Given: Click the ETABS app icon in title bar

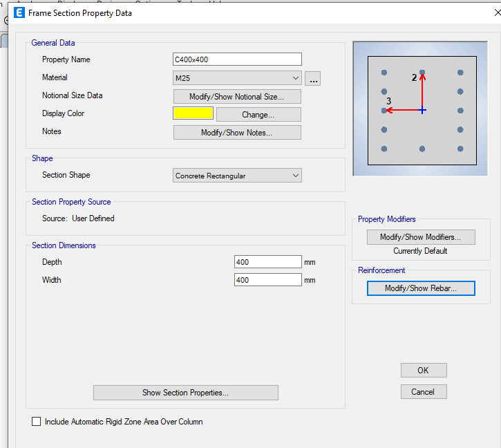Looking at the screenshot, I should coord(19,13).
